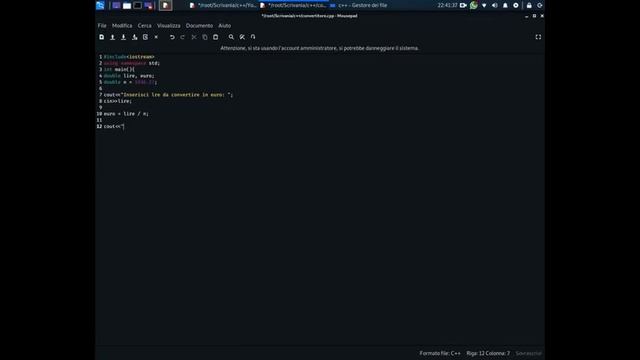Click the panel launcher right of the terminal

point(149,5)
